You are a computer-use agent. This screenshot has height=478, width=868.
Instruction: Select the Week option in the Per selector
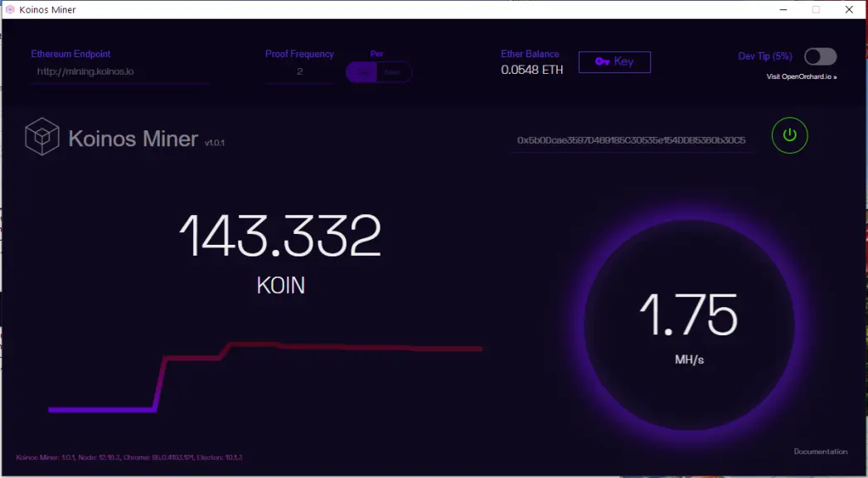(393, 72)
